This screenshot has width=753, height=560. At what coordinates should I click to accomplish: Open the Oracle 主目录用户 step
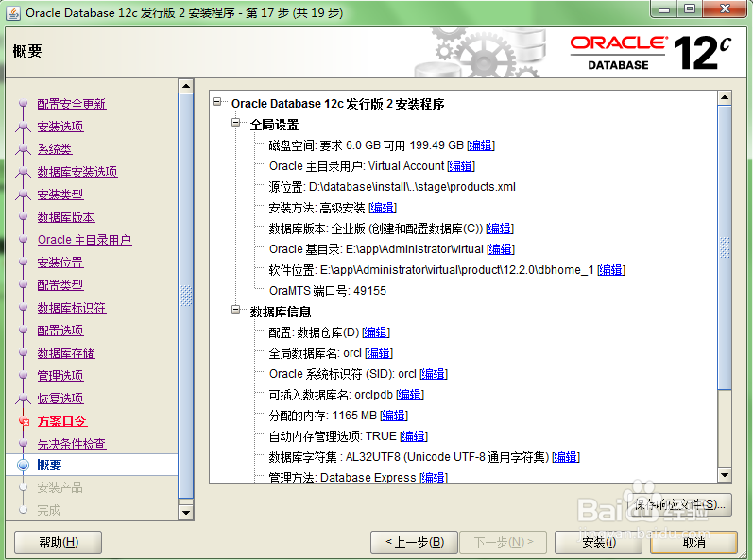click(84, 240)
